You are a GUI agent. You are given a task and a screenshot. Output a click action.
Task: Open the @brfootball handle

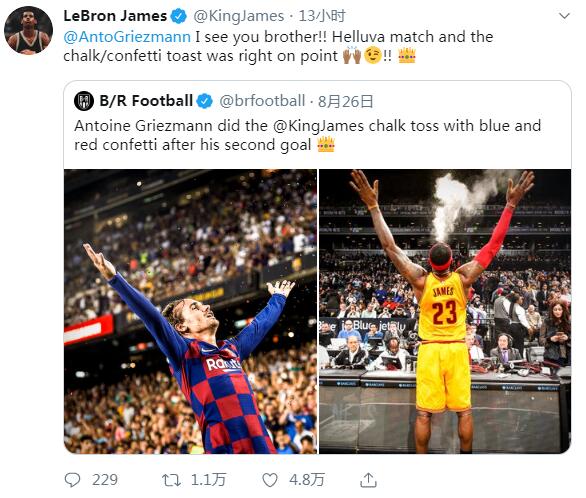(262, 101)
